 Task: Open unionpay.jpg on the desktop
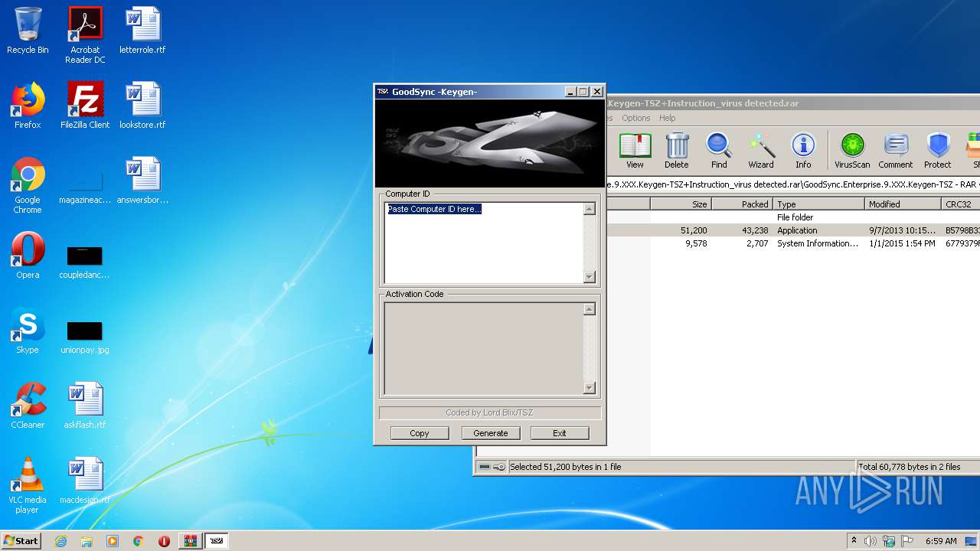[85, 337]
